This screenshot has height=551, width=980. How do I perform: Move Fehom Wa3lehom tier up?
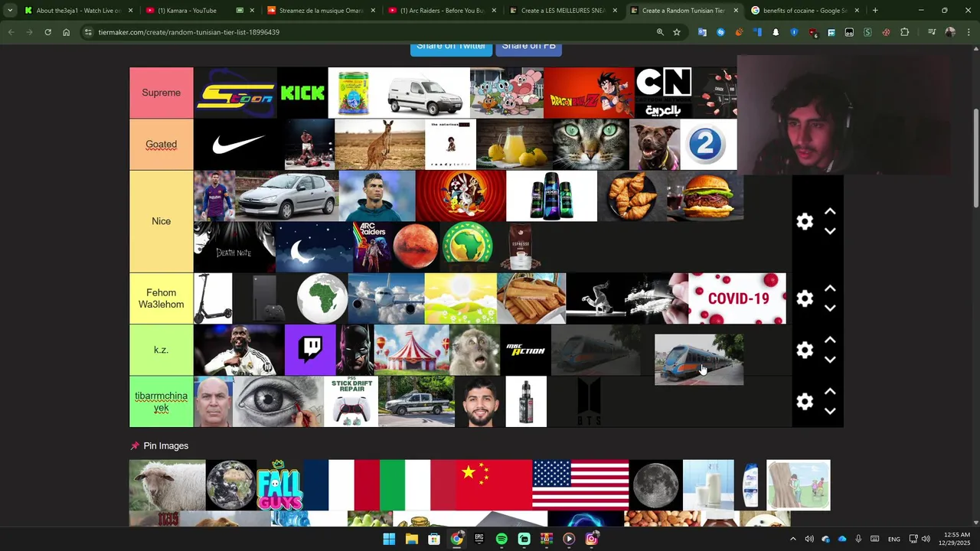coord(830,289)
